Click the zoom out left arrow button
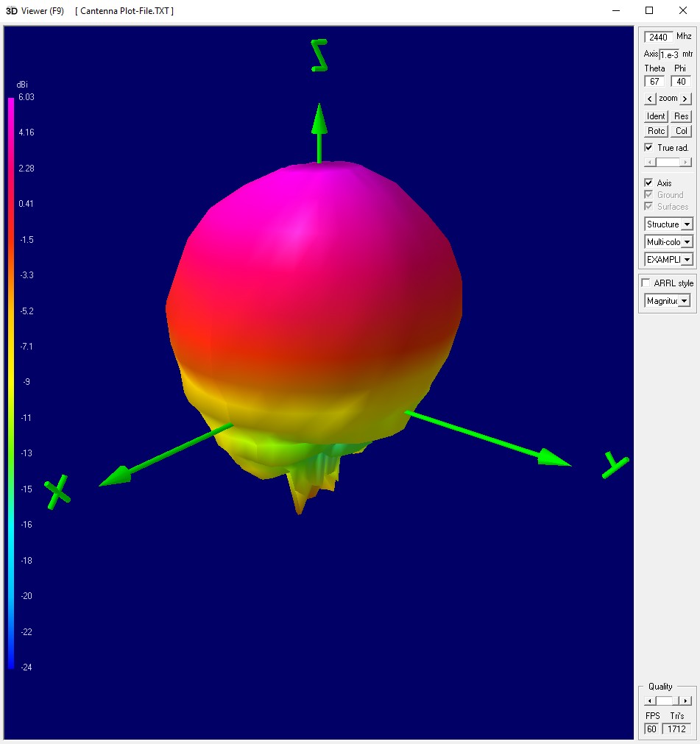 (x=650, y=99)
